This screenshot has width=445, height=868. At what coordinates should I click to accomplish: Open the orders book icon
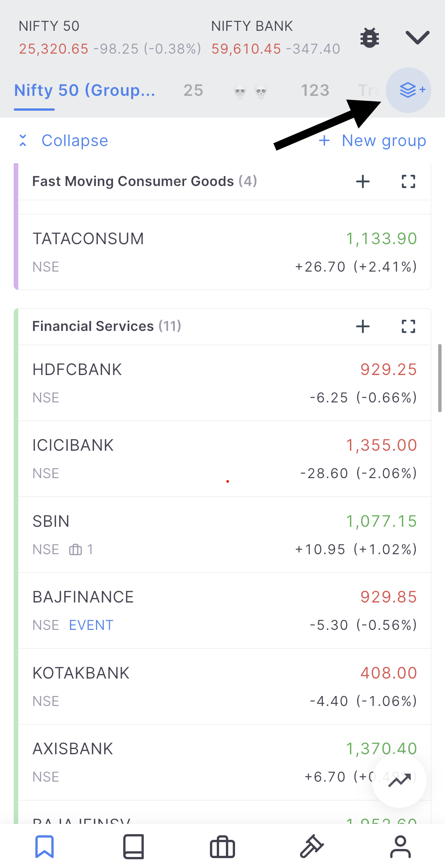pyautogui.click(x=133, y=847)
